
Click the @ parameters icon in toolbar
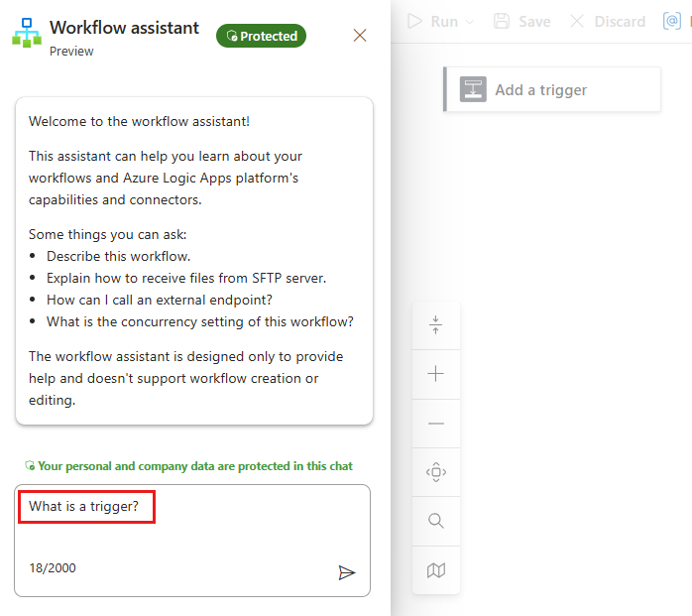click(672, 21)
